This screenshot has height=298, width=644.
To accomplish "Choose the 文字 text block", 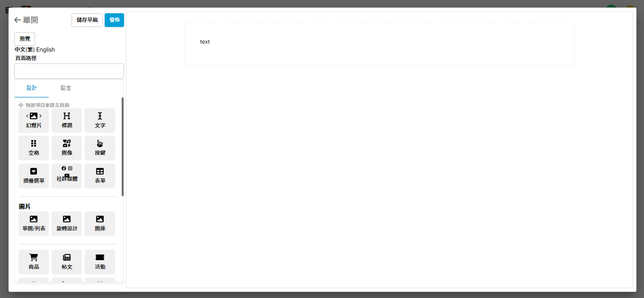I will (100, 120).
